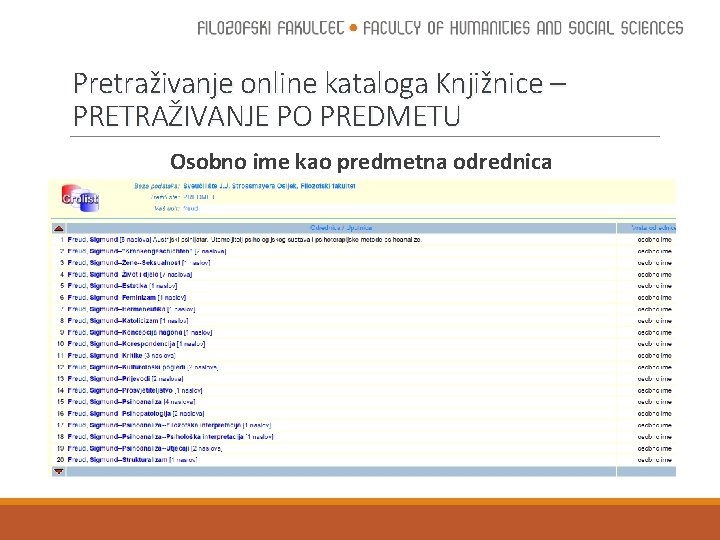Open 'Freud, Sigmund--Kritike' entry
Screen dimensions: 720x540
pos(121,356)
